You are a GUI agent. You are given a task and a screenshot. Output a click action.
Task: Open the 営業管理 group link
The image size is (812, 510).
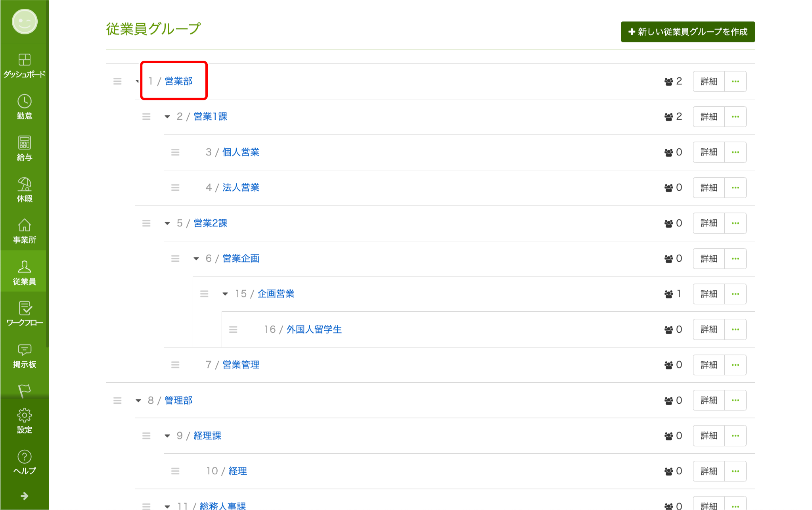click(x=241, y=365)
